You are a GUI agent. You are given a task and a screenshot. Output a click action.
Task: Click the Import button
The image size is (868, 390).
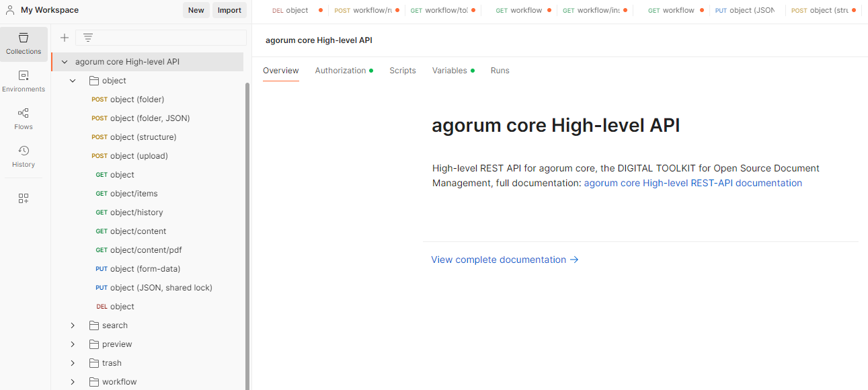click(229, 10)
